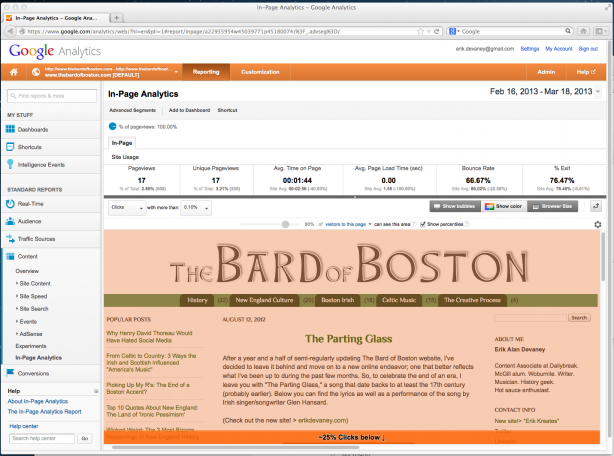Click the visibility percentile slider handle
Screen dimensions: 614x456
(x=285, y=224)
